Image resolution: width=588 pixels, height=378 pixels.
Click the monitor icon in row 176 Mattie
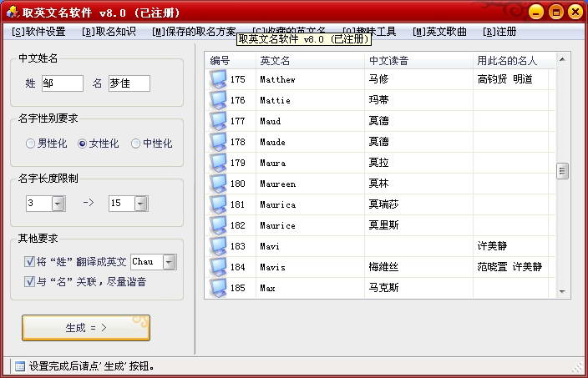[218, 100]
